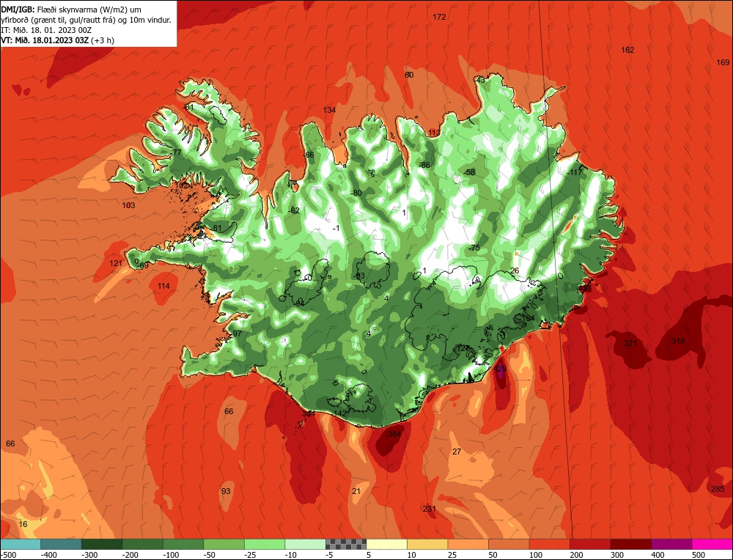733x560 pixels.
Task: Click the value 102 near the western bay
Action: tap(181, 185)
